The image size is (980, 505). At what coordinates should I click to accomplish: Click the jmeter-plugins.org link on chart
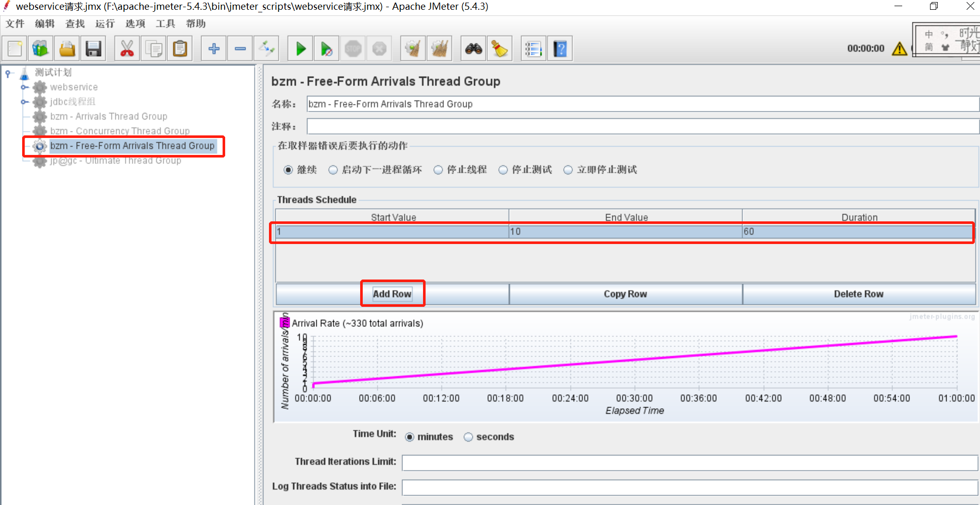[942, 317]
